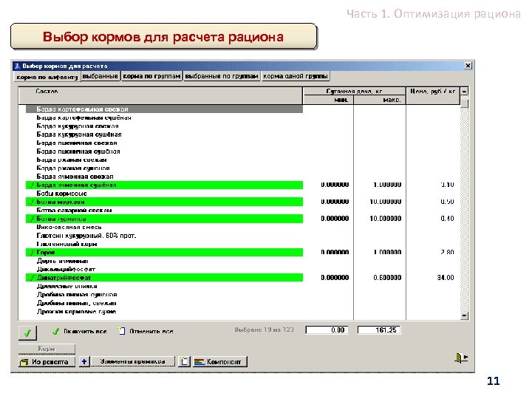Select the Барда кукурузная свежая row

coord(164,126)
